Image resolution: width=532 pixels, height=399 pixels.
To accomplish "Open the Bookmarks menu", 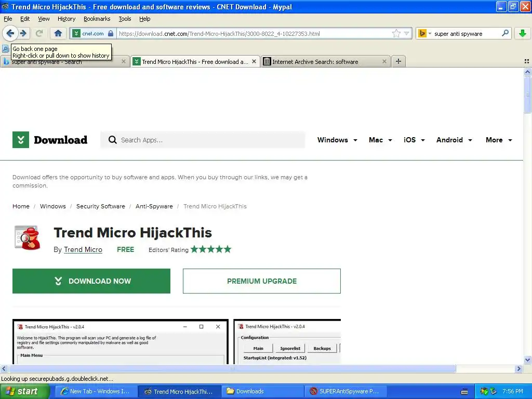I will click(x=97, y=19).
